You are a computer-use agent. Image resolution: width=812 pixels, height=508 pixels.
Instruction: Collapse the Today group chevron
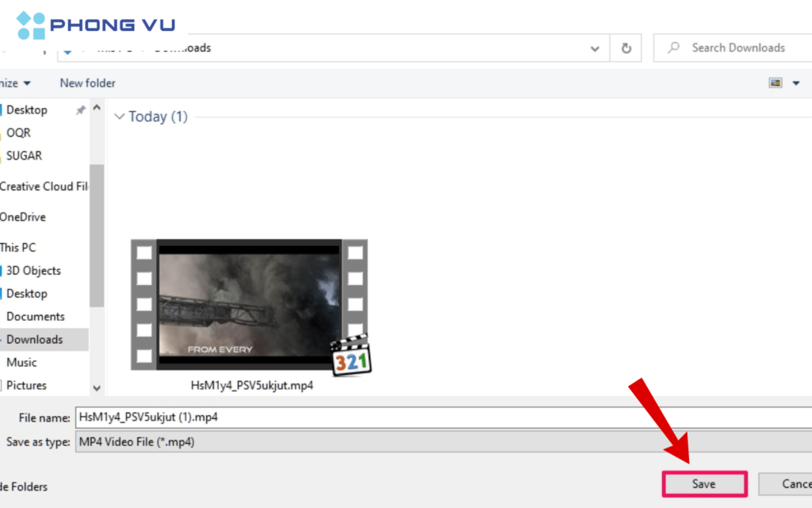pos(120,117)
